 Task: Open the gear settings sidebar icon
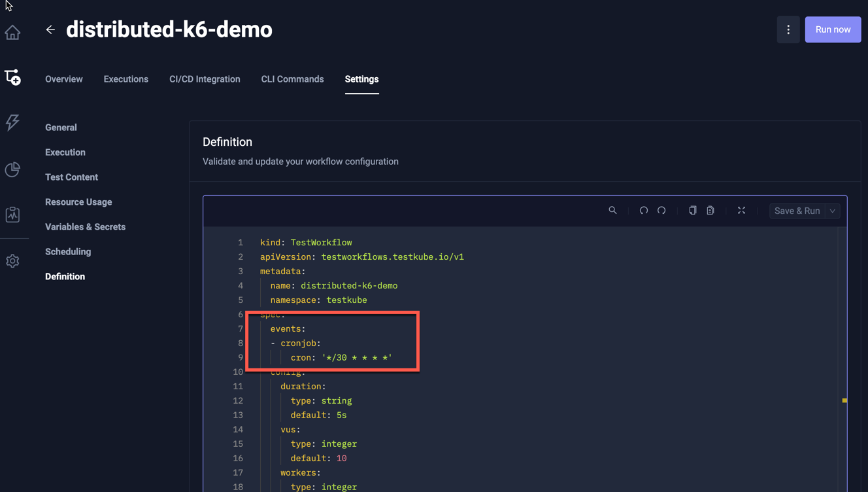click(x=12, y=261)
